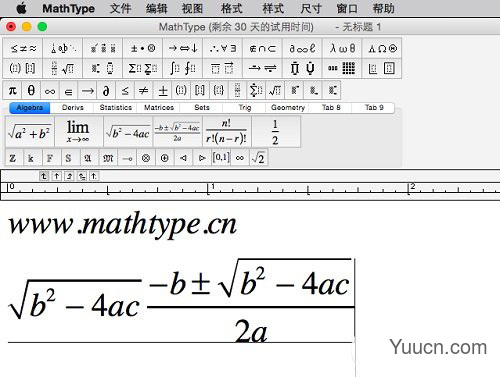
Task: Insert the n!/r!(n−r)! combination expression
Action: click(x=227, y=132)
